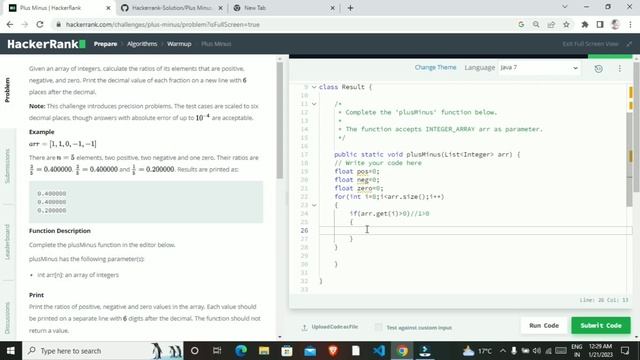The height and width of the screenshot is (360, 640).
Task: Open the notification center
Action: (x=625, y=351)
